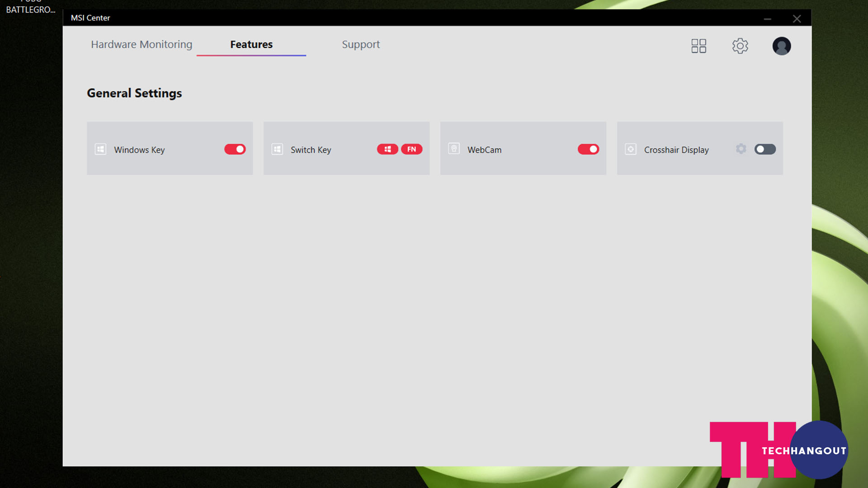Image resolution: width=868 pixels, height=488 pixels.
Task: Toggle the Windows Key switch
Action: tap(235, 149)
